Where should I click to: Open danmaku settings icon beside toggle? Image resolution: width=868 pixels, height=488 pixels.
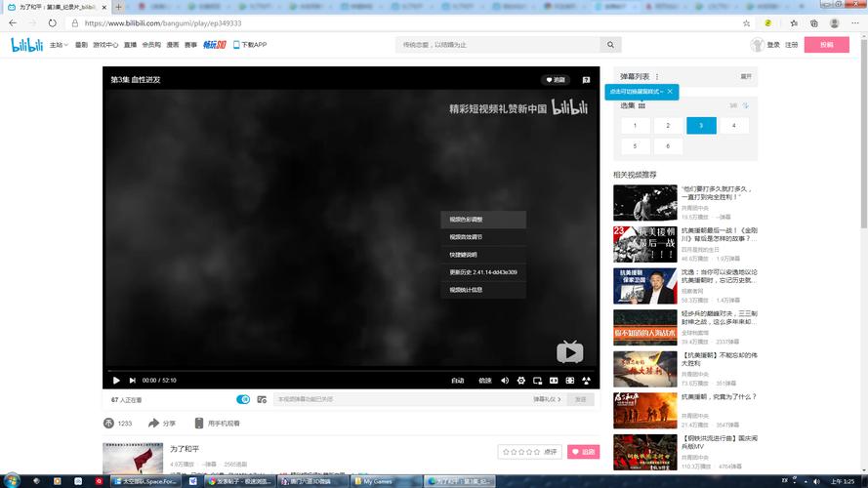(x=262, y=399)
